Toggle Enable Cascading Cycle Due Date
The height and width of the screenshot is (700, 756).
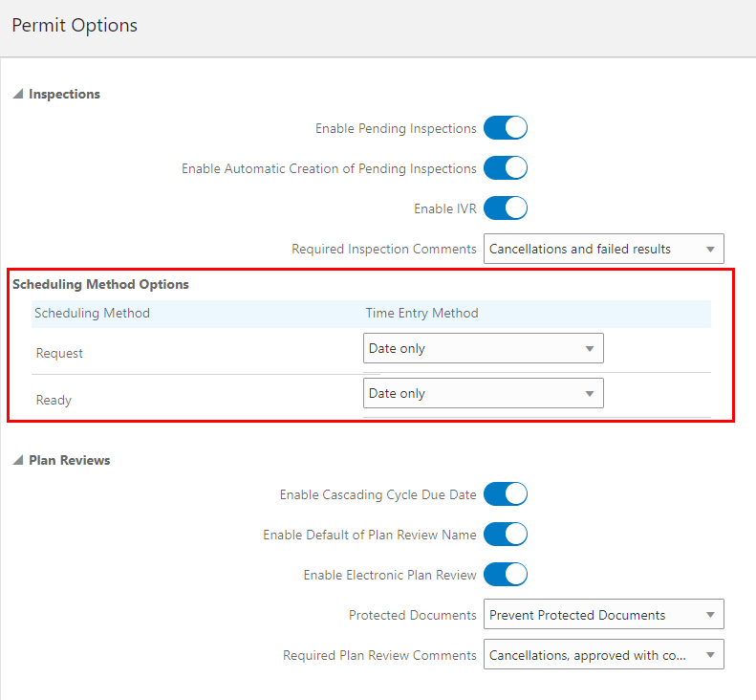[506, 494]
